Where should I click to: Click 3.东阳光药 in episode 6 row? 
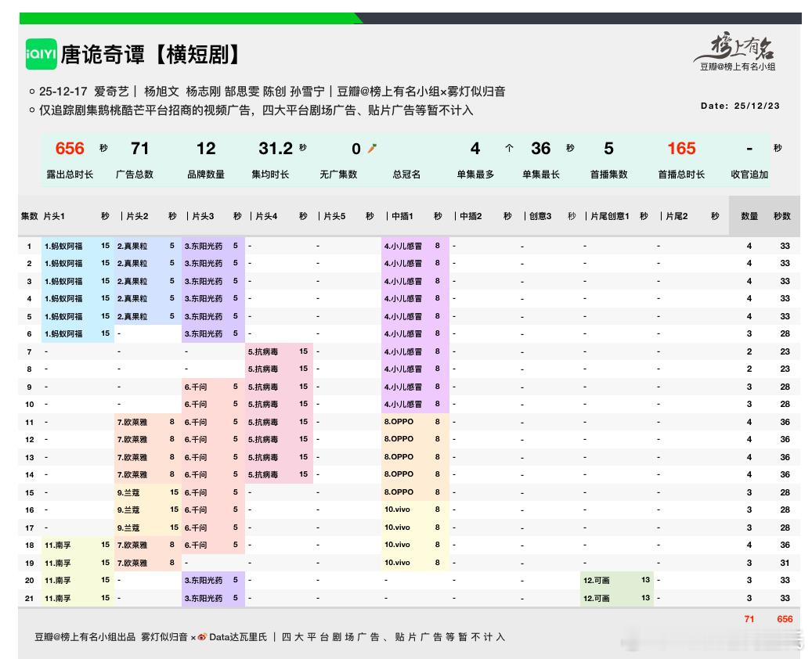(x=204, y=334)
